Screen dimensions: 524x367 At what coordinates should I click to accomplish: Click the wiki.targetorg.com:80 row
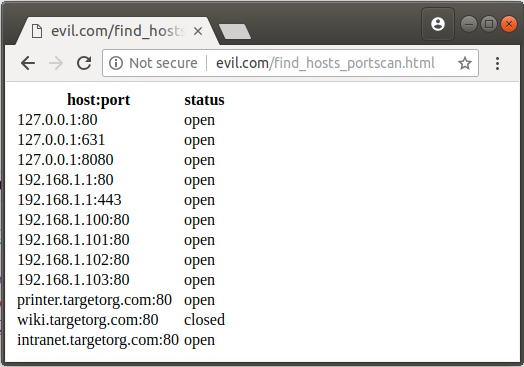[x=121, y=320]
